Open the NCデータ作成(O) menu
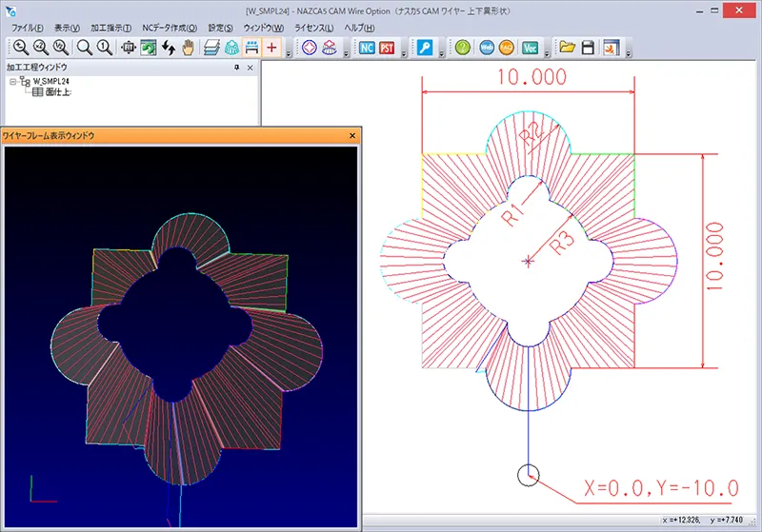762x532 pixels. pyautogui.click(x=170, y=29)
